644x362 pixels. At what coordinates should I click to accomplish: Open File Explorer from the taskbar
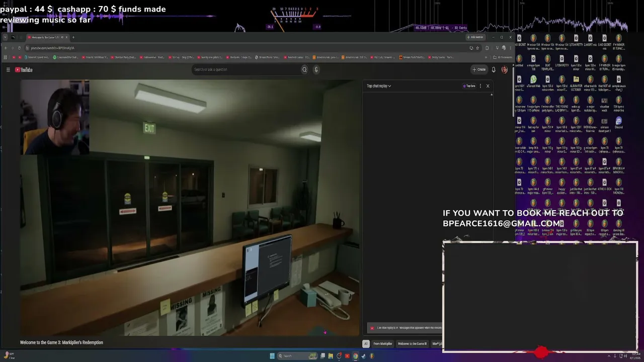(x=331, y=356)
